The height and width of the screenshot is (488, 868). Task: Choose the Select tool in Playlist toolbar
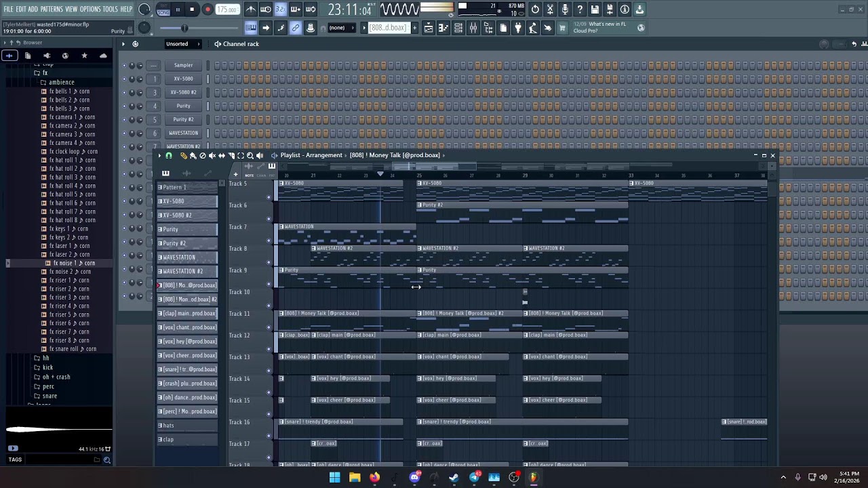click(x=240, y=156)
